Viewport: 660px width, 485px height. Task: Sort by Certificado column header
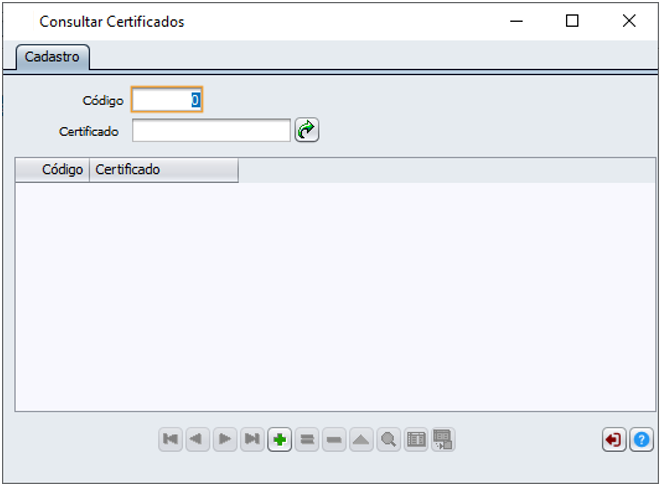click(164, 170)
